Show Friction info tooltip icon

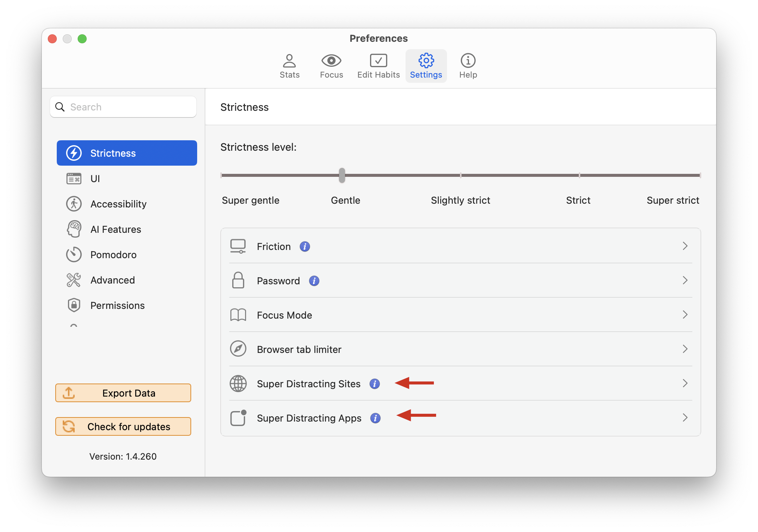tap(305, 247)
